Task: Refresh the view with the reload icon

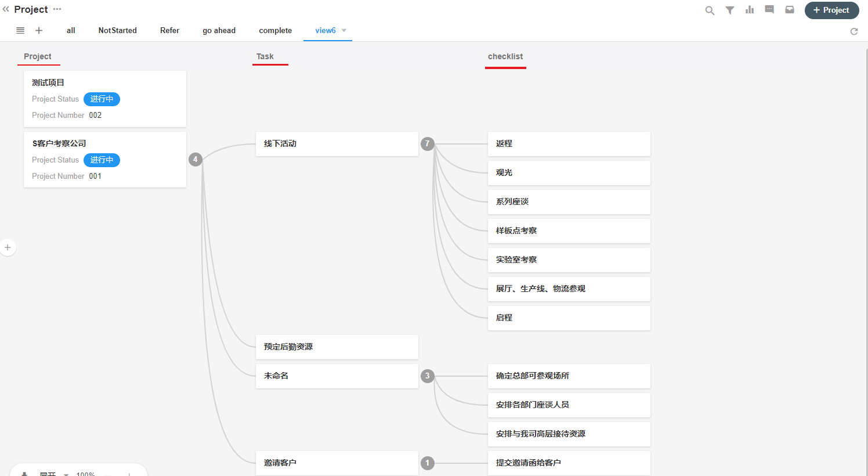Action: point(854,31)
